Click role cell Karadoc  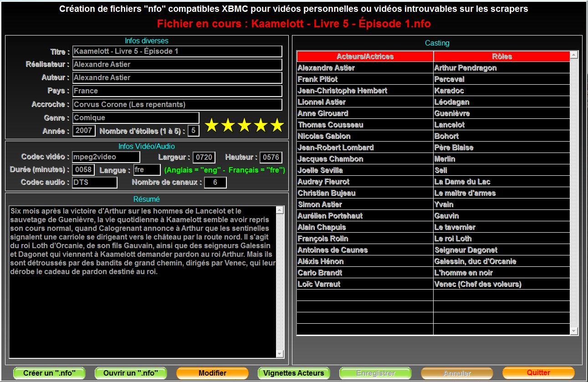coord(502,91)
